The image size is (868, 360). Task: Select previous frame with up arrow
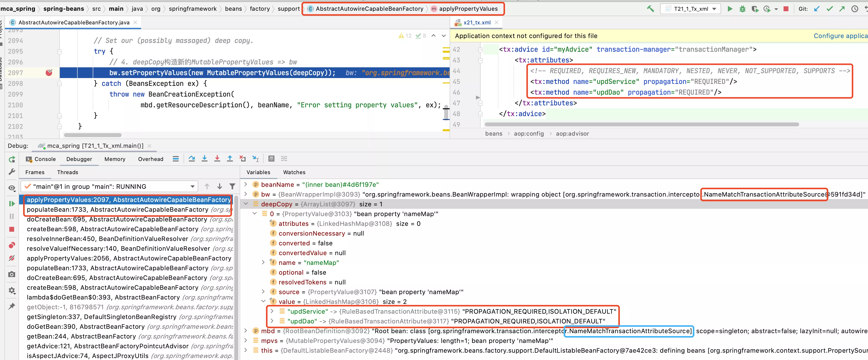pyautogui.click(x=207, y=186)
